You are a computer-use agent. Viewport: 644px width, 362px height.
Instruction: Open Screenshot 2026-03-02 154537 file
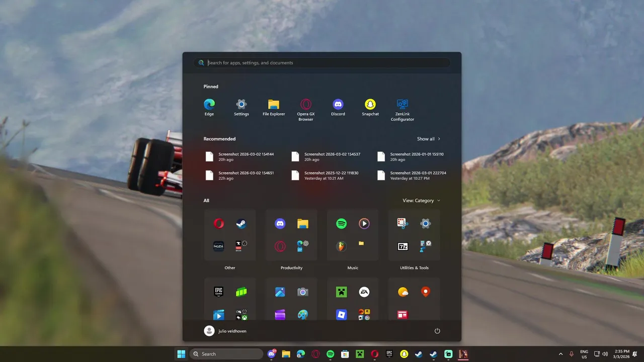pos(327,157)
